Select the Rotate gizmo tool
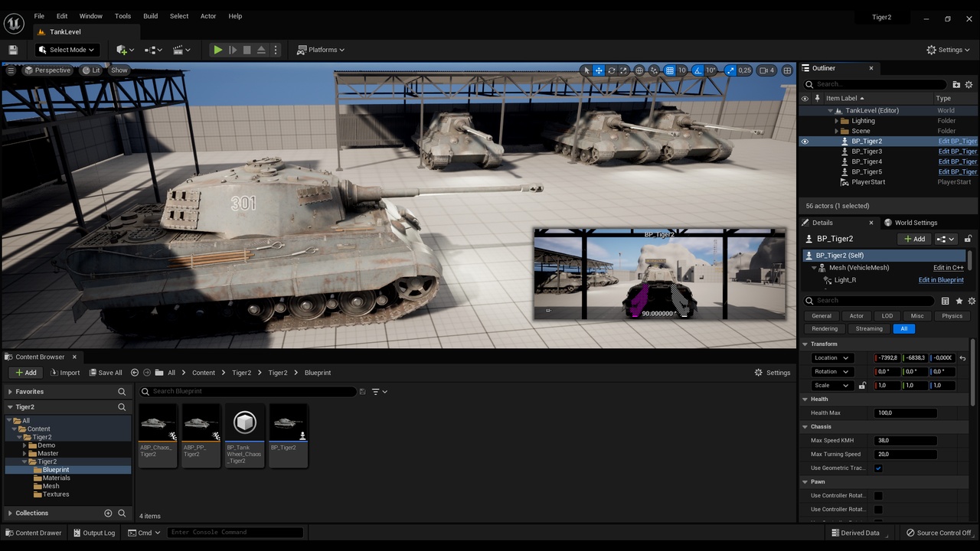The image size is (980, 551). pos(611,70)
